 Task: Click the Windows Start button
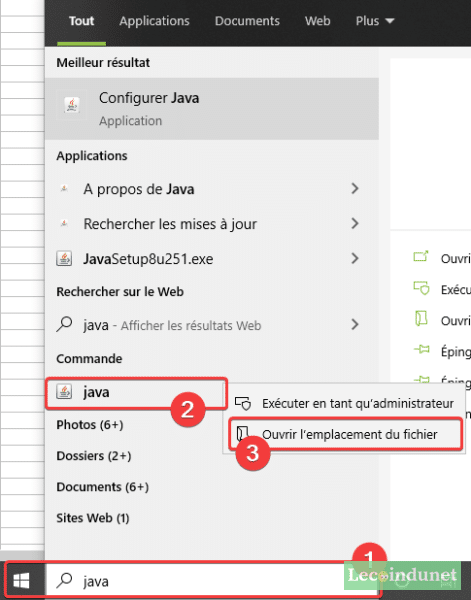(21, 581)
